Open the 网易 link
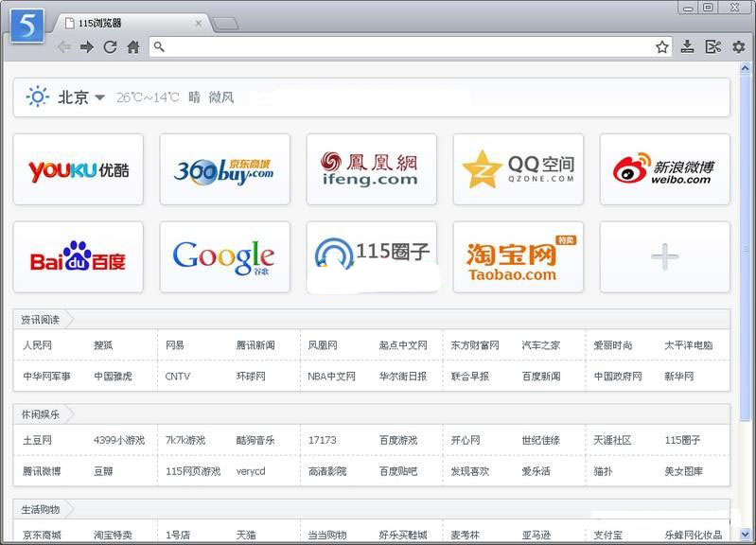This screenshot has height=545, width=756. tap(174, 345)
